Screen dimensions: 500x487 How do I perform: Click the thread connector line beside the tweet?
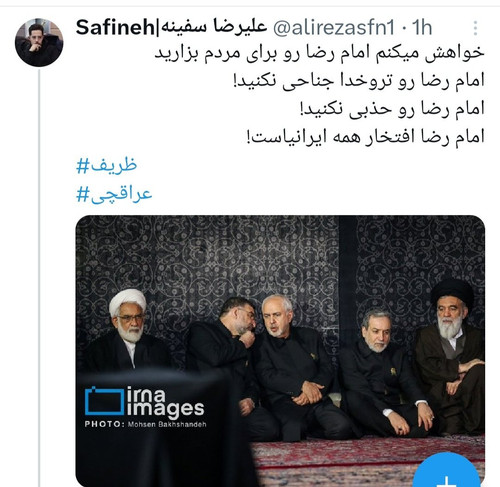(39, 278)
